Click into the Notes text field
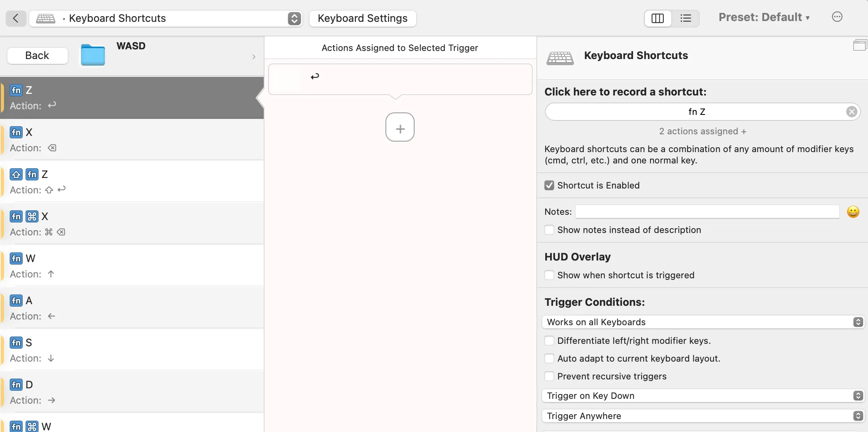Screen dimensions: 868x432 point(707,212)
